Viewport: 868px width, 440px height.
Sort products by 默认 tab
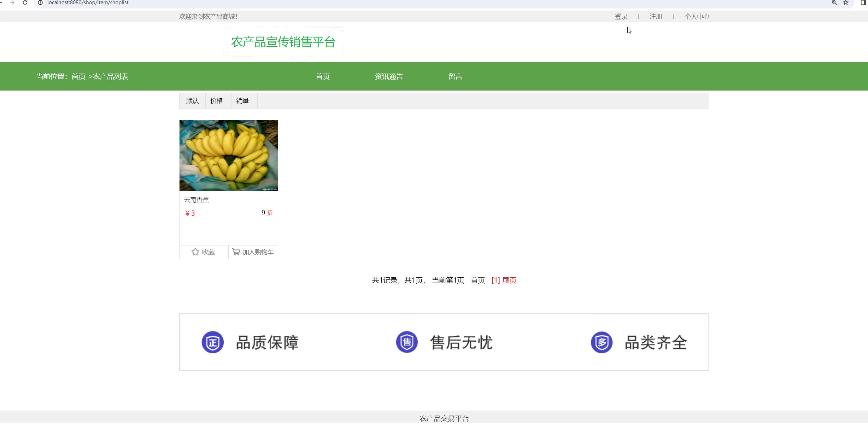[x=192, y=101]
